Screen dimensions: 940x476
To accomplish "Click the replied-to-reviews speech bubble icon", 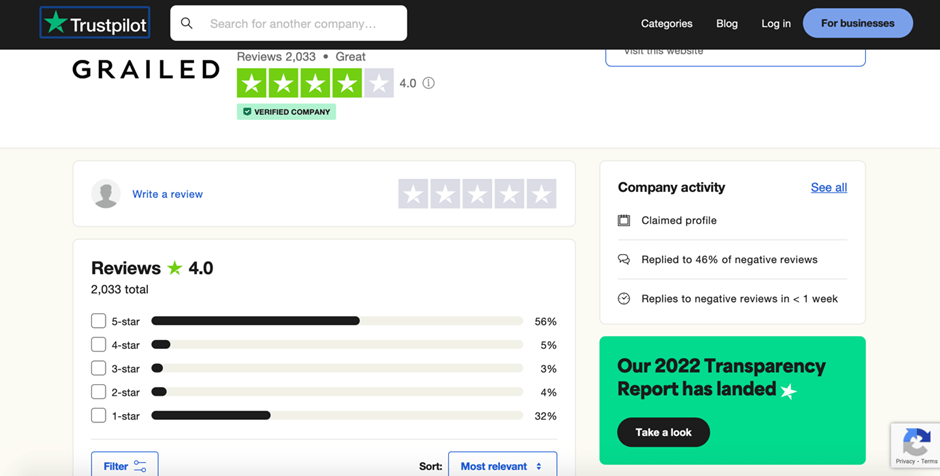I will [623, 260].
